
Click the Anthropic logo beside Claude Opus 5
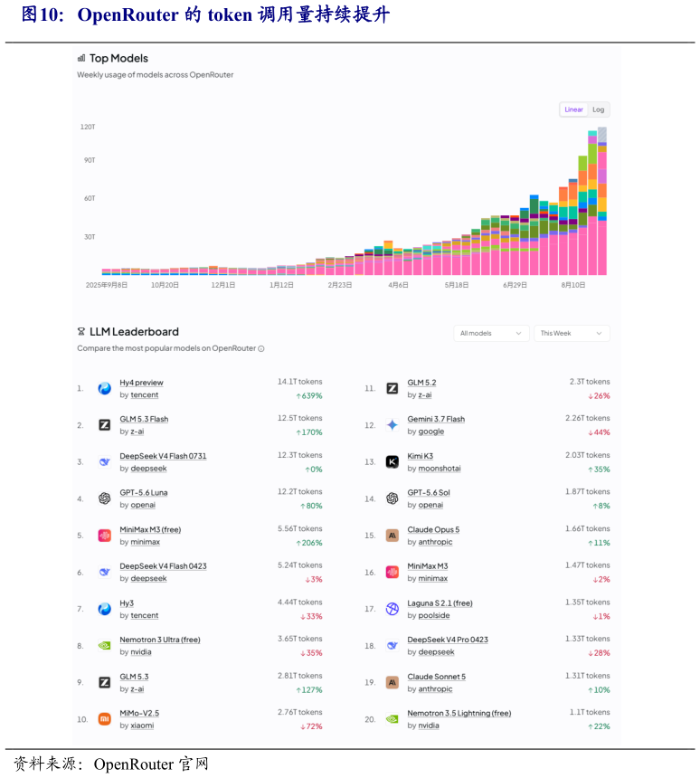tap(392, 536)
